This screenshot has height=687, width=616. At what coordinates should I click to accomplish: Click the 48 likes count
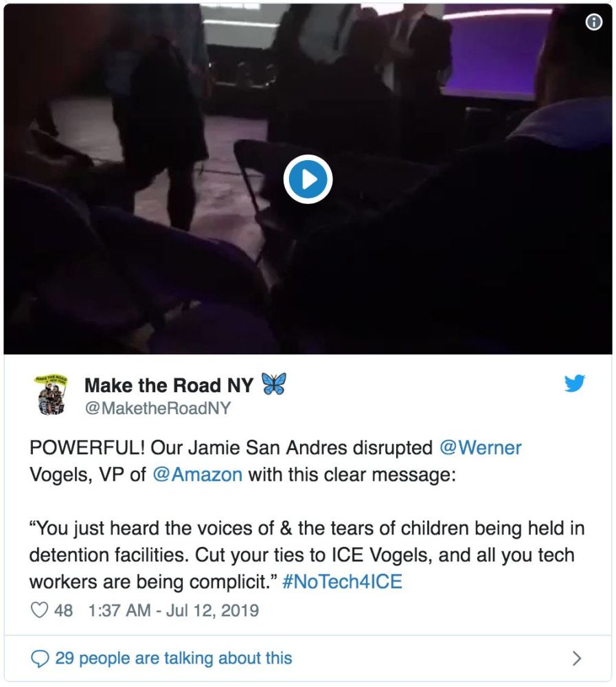64,610
